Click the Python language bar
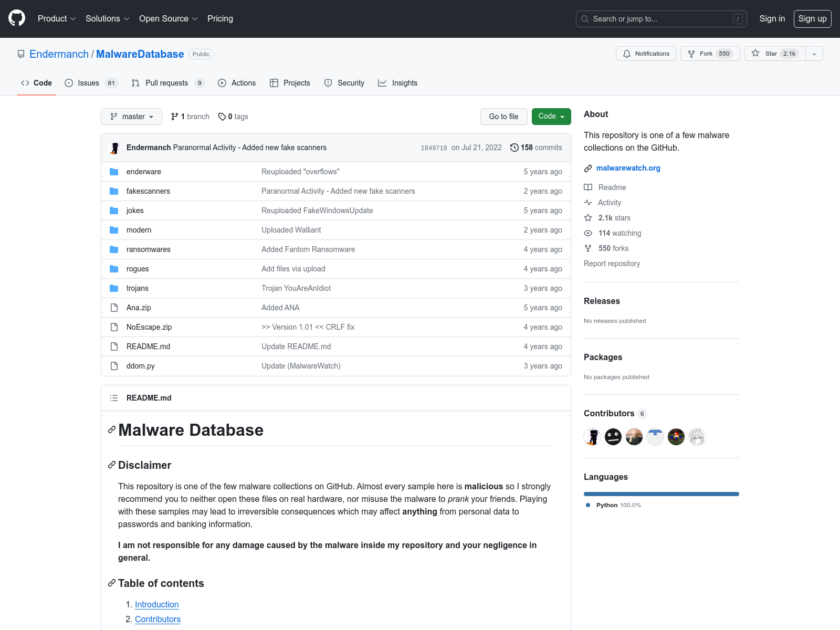This screenshot has height=630, width=840. [661, 494]
